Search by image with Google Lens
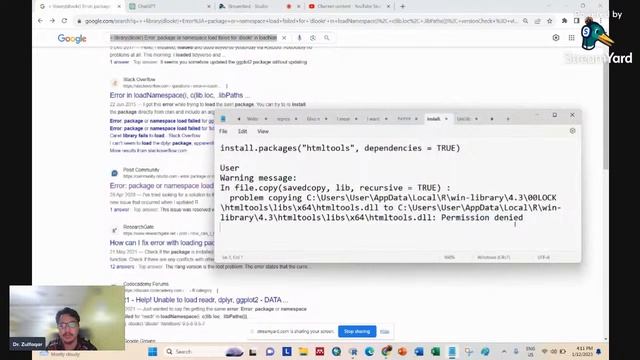This screenshot has width=640, height=360. [313, 38]
